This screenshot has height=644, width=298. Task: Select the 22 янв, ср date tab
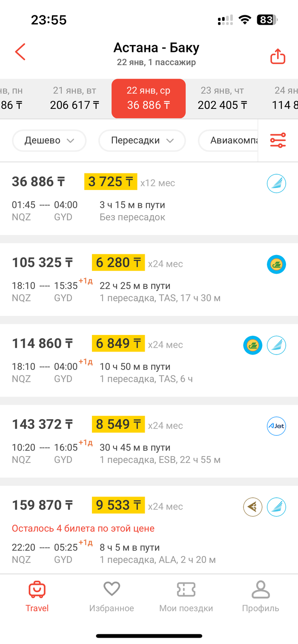tap(149, 98)
